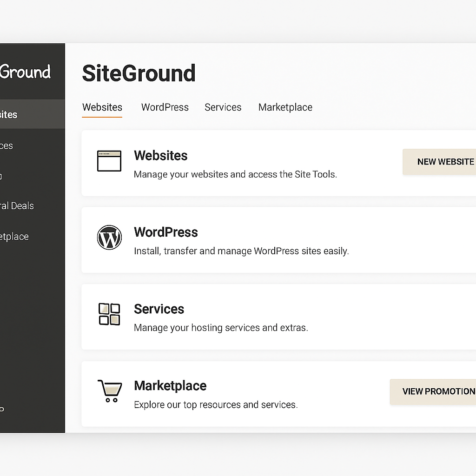Click 'Explore our top resources and services.'
The image size is (476, 476).
point(216,405)
